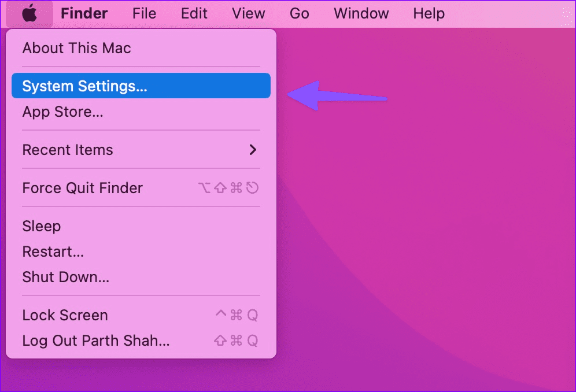The image size is (576, 392).
Task: Open the File menu
Action: pyautogui.click(x=144, y=14)
